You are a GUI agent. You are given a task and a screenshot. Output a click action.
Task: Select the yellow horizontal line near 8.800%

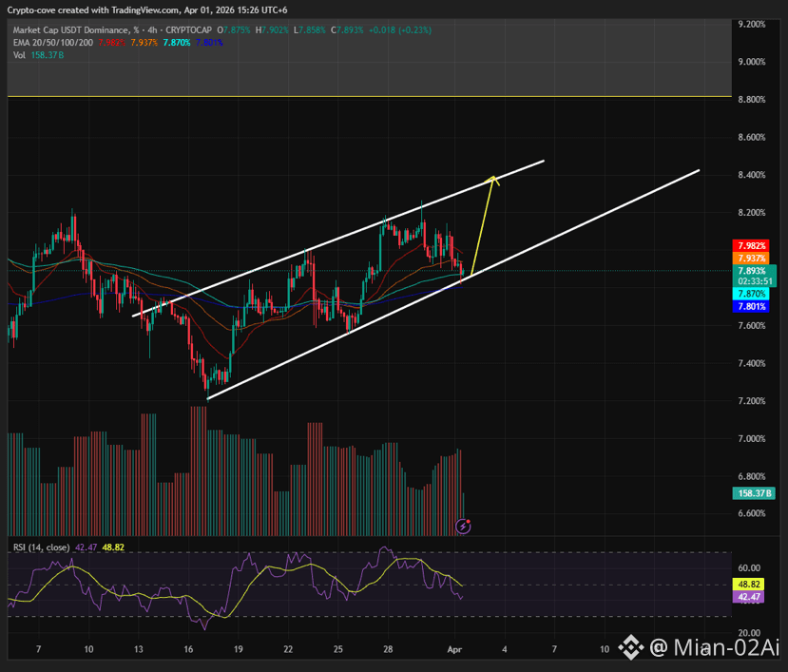click(x=370, y=96)
